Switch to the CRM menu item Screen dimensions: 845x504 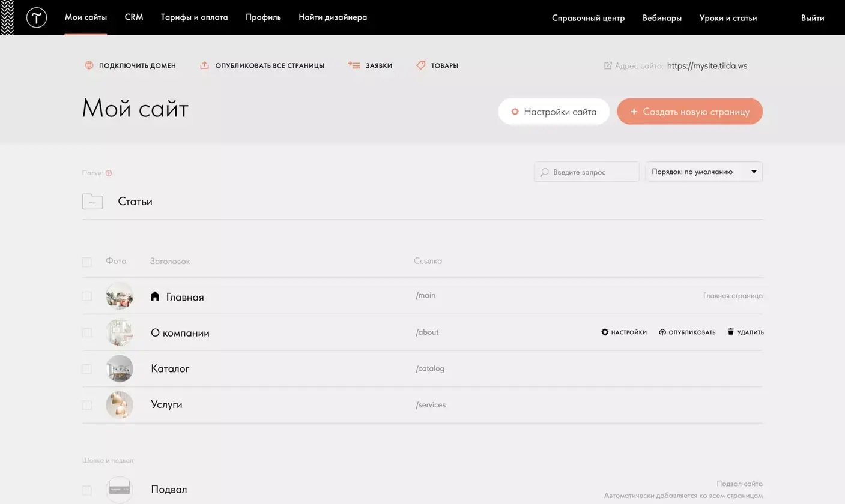coord(133,17)
